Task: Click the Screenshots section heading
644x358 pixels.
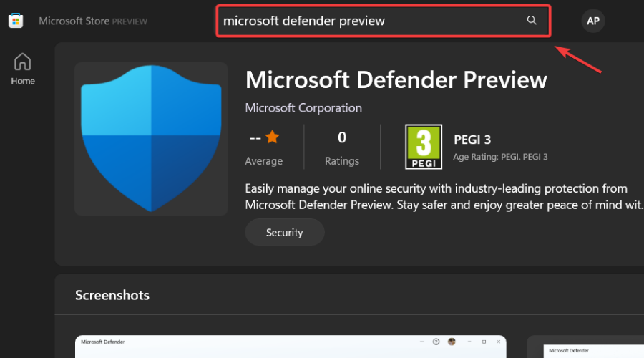Action: [x=112, y=295]
